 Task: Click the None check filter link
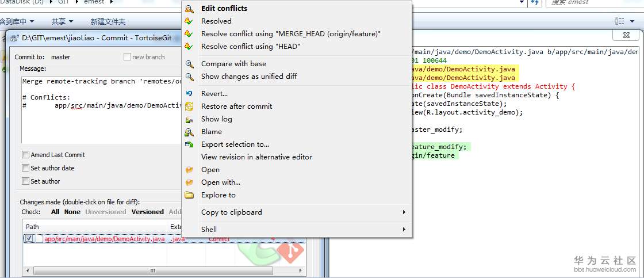pos(72,212)
